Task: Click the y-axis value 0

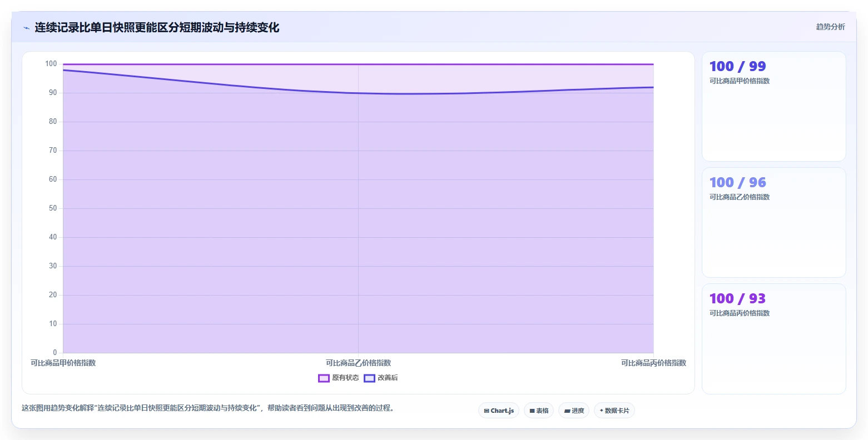Action: click(55, 353)
